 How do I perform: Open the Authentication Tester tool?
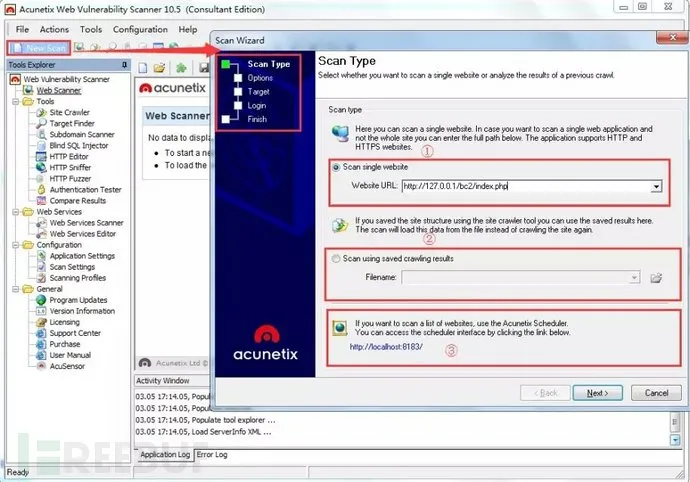click(x=85, y=189)
